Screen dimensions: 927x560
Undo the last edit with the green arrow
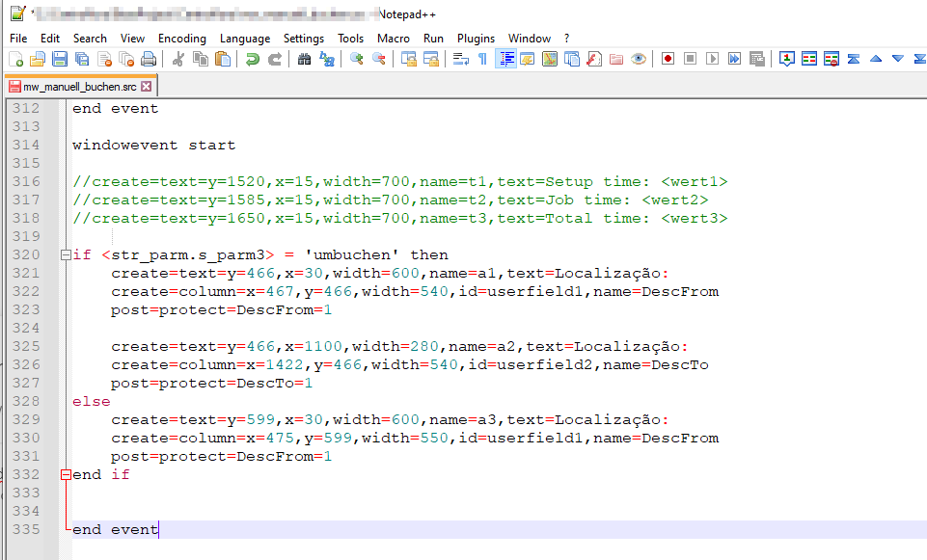253,59
